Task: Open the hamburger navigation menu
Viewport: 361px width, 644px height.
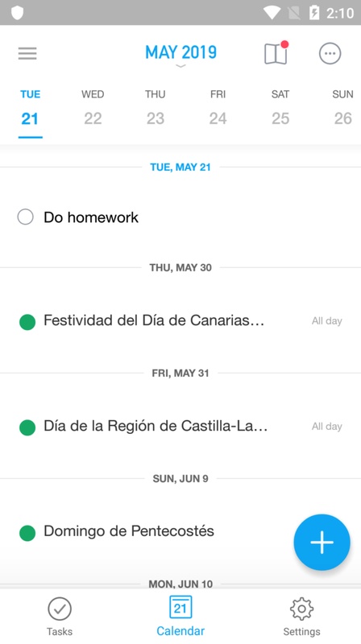Action: tap(27, 53)
